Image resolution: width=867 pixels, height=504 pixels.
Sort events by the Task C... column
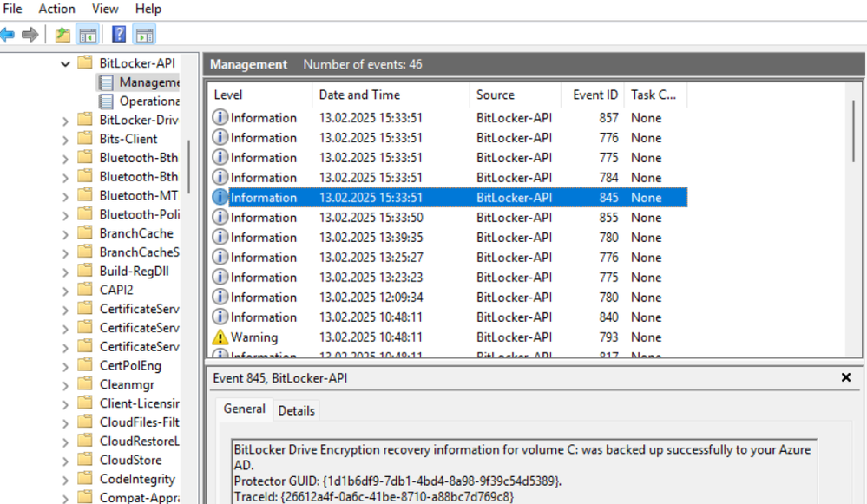pyautogui.click(x=656, y=95)
